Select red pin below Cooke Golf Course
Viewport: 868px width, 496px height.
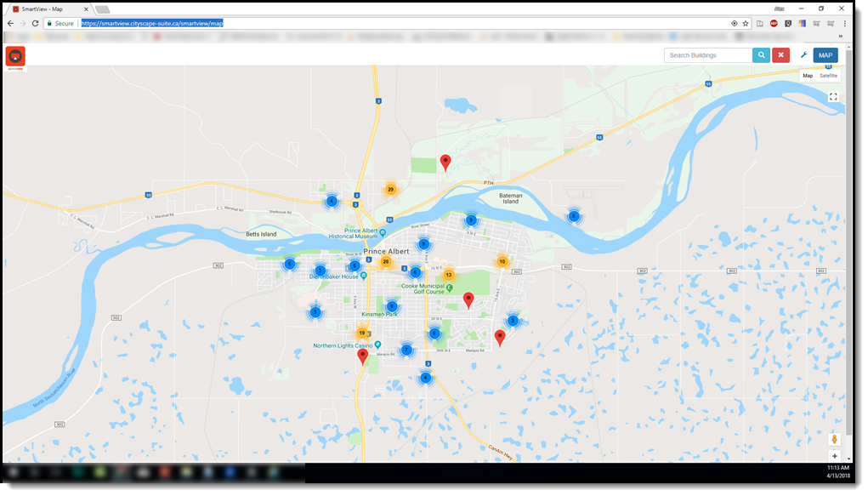(468, 299)
